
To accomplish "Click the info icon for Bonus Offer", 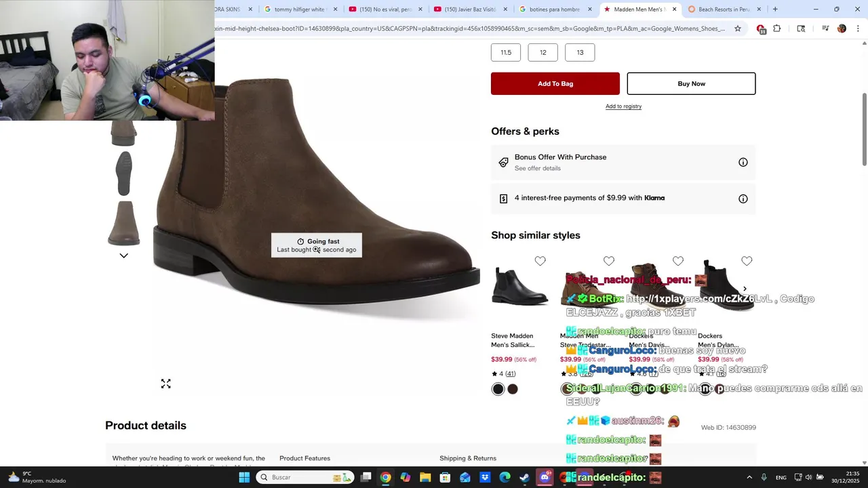I will click(743, 162).
